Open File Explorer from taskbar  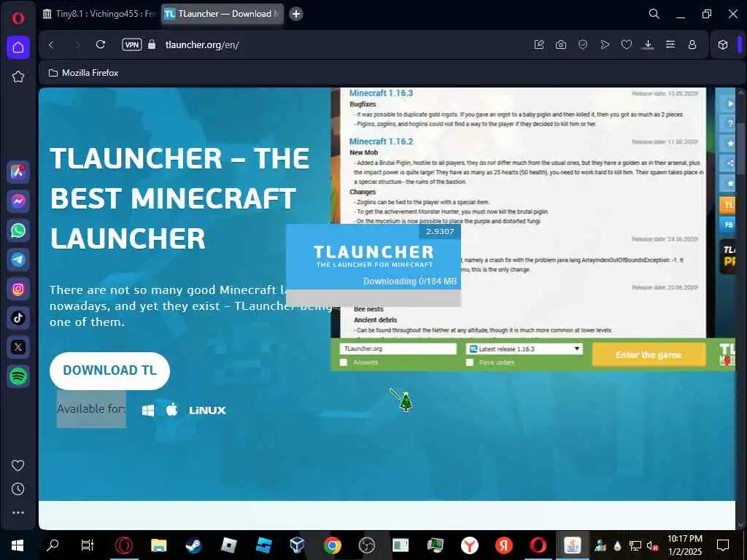(158, 545)
